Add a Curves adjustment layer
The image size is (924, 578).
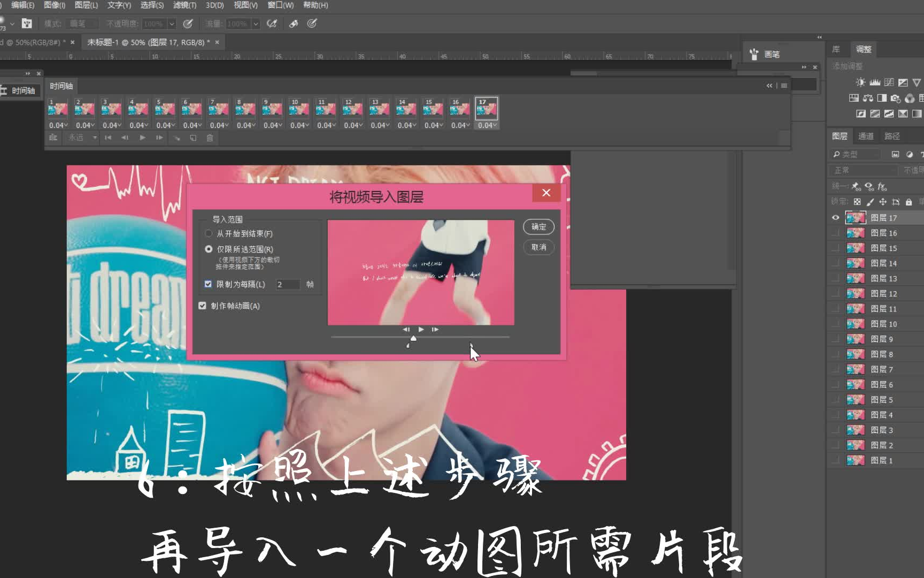click(x=889, y=82)
